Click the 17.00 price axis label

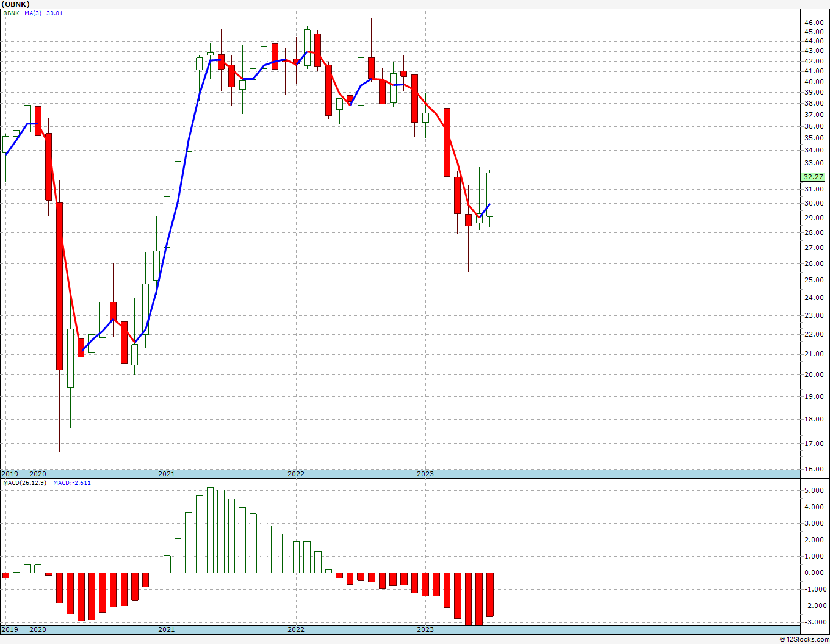[814, 443]
